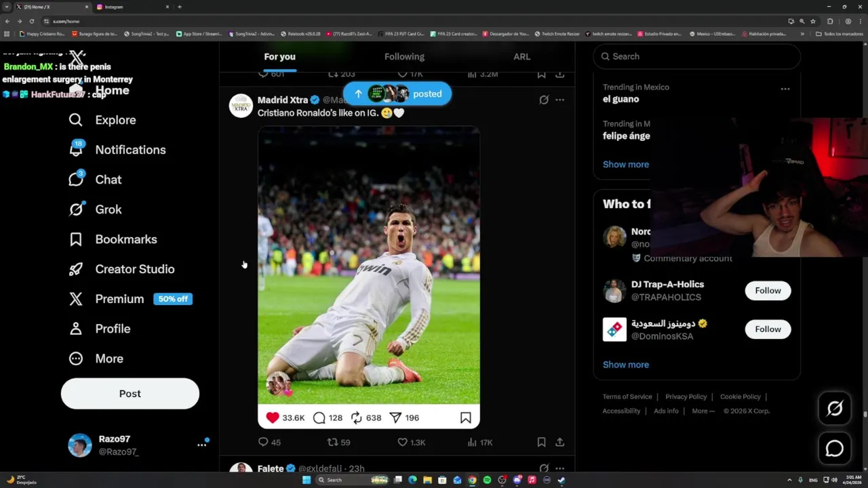
Task: Bookmark the post above Madrid Xtra
Action: click(541, 75)
